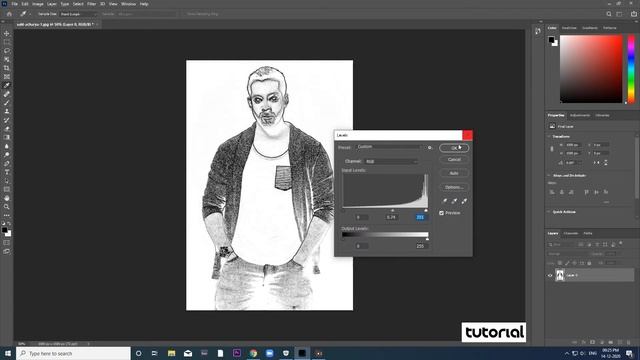Select the Dodge tool

[x=7, y=155]
